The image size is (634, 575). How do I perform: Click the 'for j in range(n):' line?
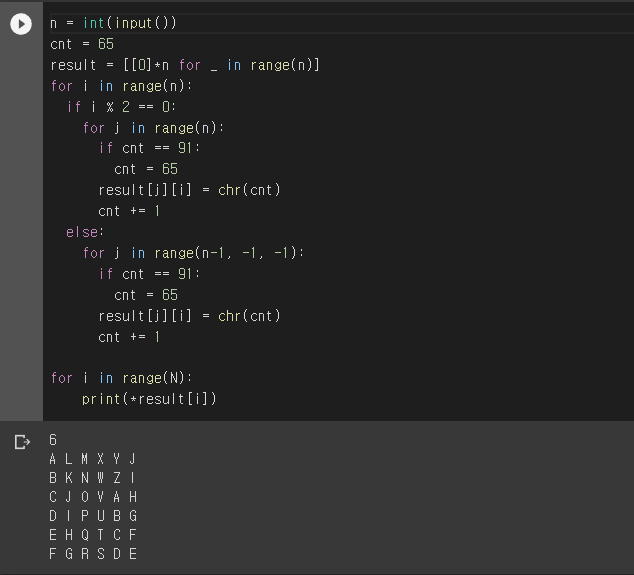153,128
